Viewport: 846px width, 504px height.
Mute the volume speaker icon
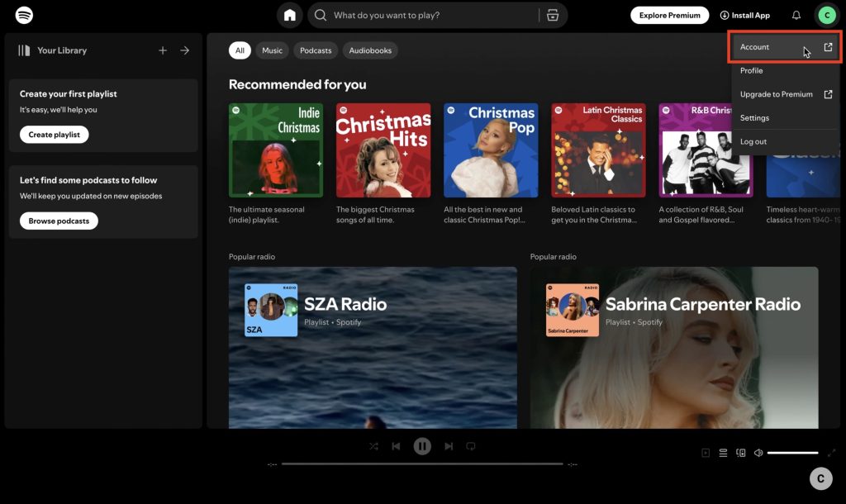click(x=758, y=453)
